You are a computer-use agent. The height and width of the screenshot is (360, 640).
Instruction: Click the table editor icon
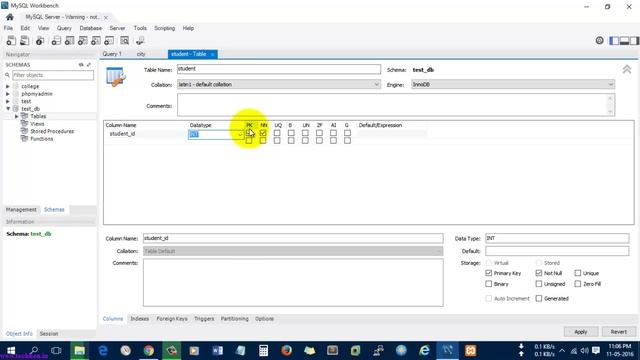point(116,77)
